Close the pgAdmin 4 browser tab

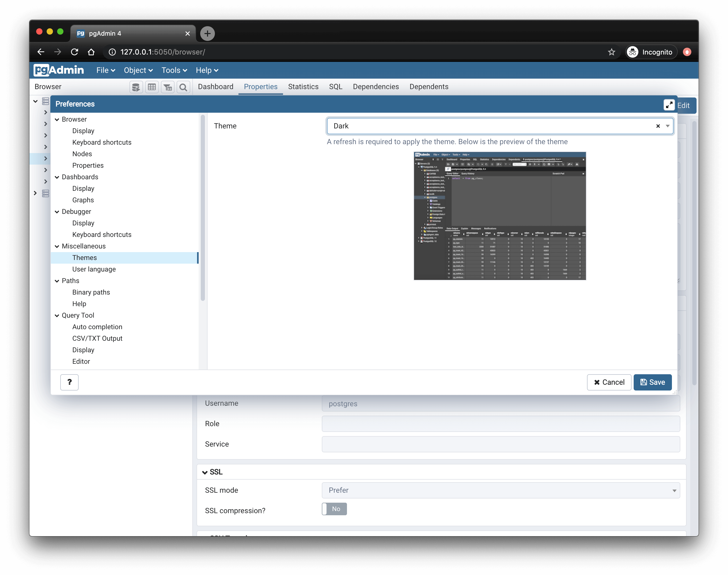(x=187, y=33)
